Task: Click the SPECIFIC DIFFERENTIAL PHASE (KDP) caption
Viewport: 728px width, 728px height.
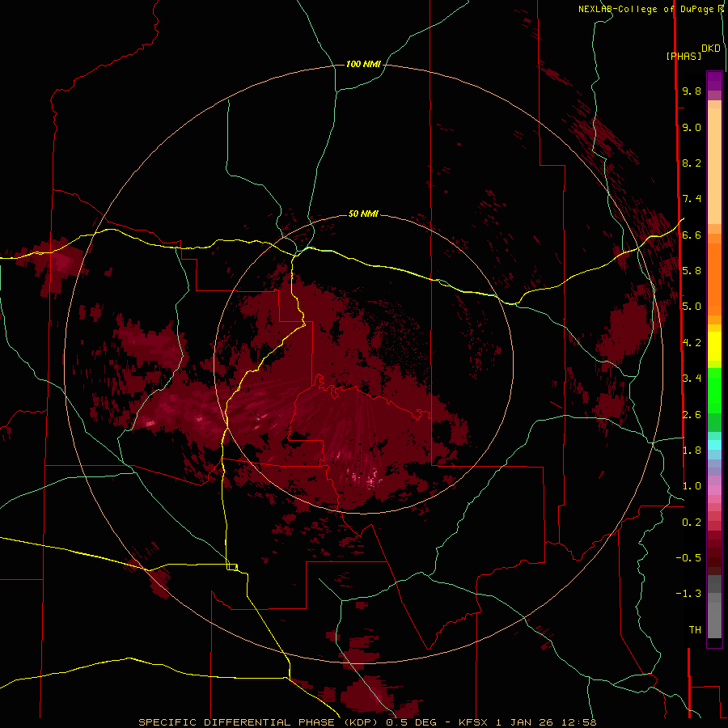Action: pyautogui.click(x=257, y=722)
